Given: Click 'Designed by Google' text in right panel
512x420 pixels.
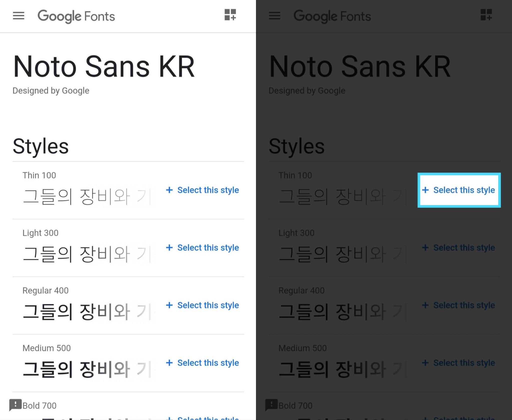Looking at the screenshot, I should (x=307, y=90).
